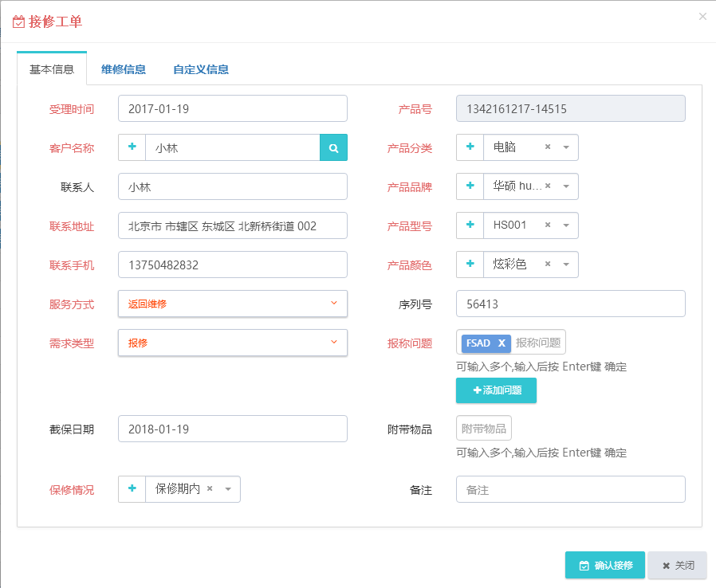Click the 关闭 button
716x588 pixels.
677,565
